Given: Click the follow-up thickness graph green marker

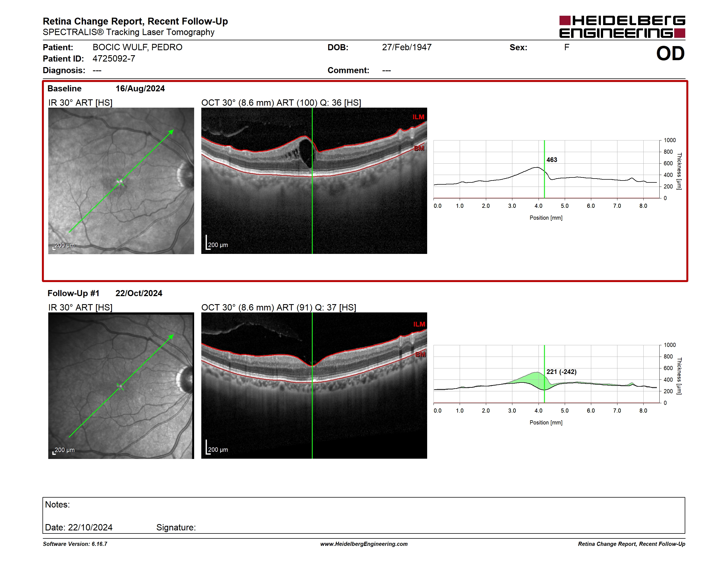Looking at the screenshot, I should 544,374.
